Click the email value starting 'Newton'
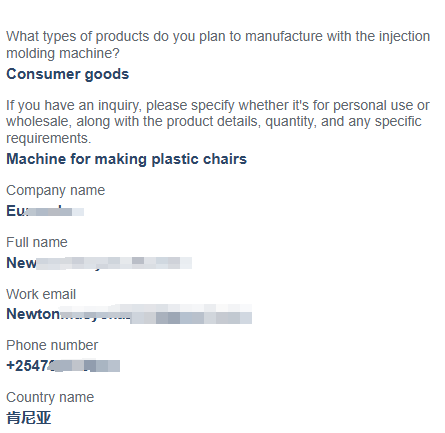 click(x=129, y=314)
